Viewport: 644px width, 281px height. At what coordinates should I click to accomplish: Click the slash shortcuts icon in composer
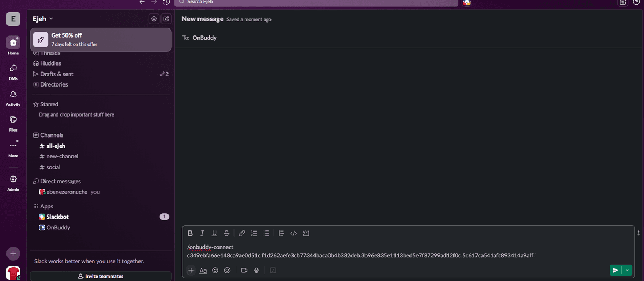(x=273, y=270)
